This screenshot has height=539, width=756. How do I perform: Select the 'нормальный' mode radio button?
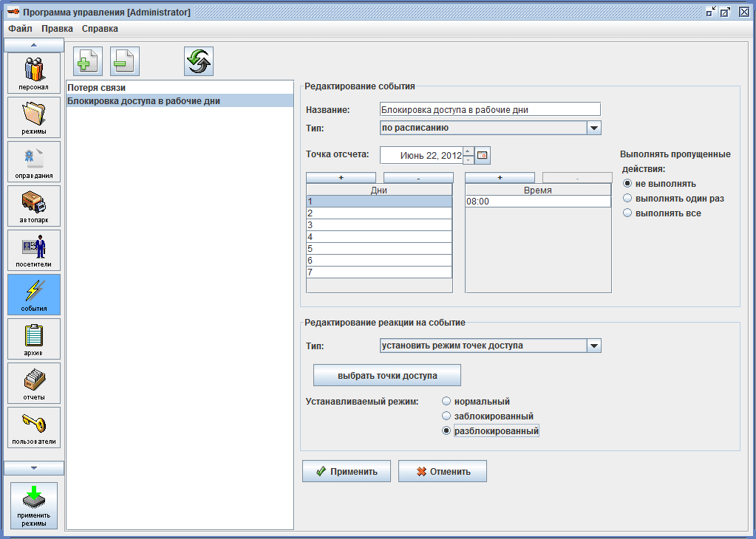(446, 402)
